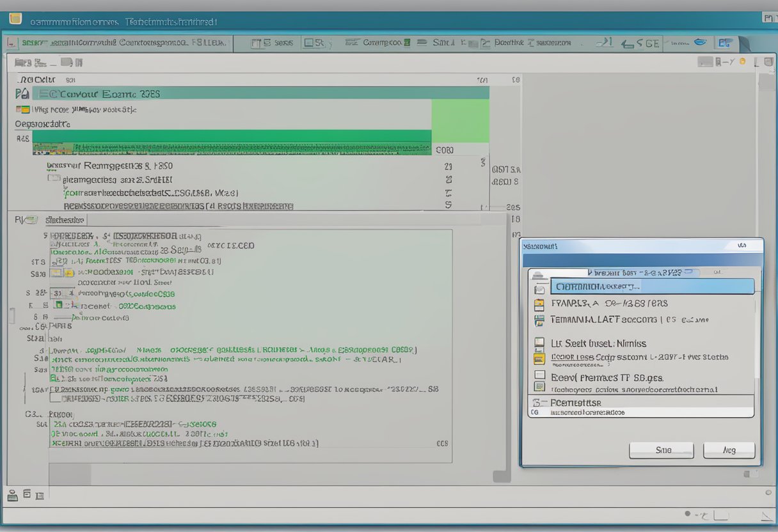
Task: Click the yellow icon beside the Ecoor Less row
Action: [x=539, y=359]
